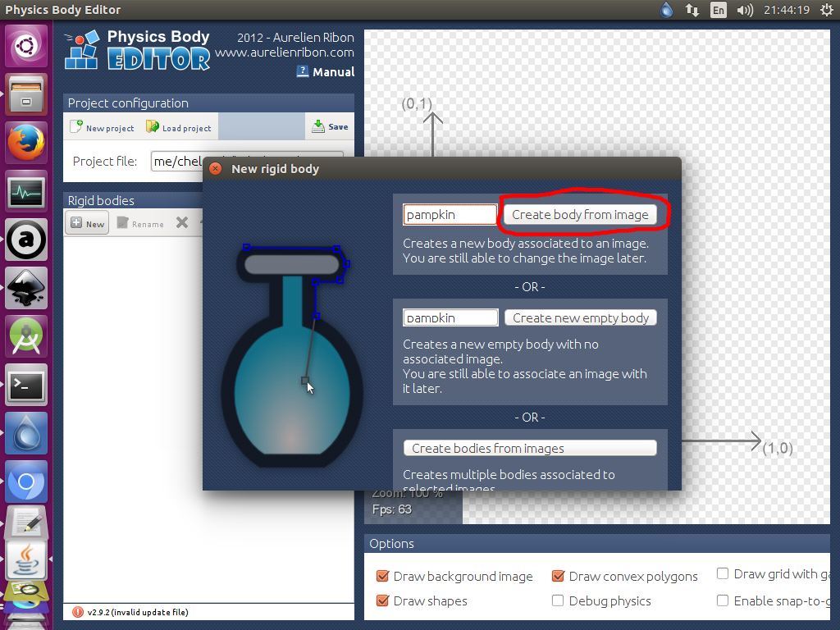Open the system gear session menu
The image size is (840, 630).
(x=827, y=10)
